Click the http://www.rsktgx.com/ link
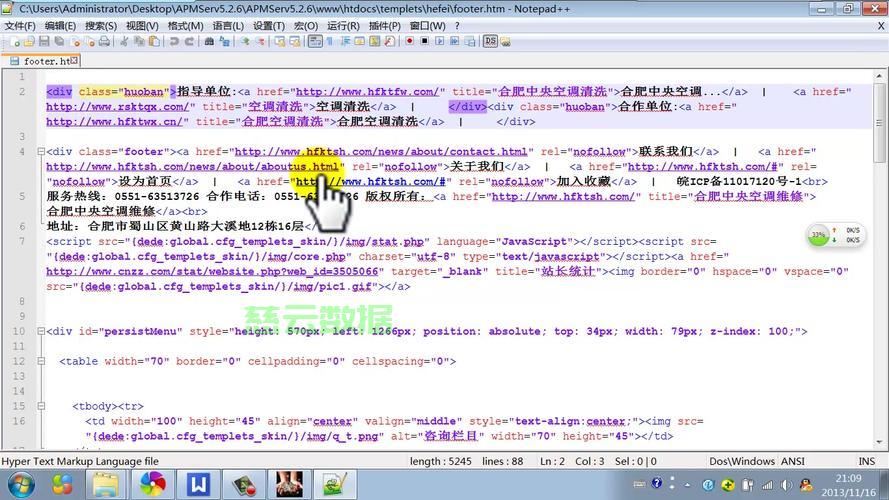Viewport: 889px width, 500px height. [x=118, y=107]
